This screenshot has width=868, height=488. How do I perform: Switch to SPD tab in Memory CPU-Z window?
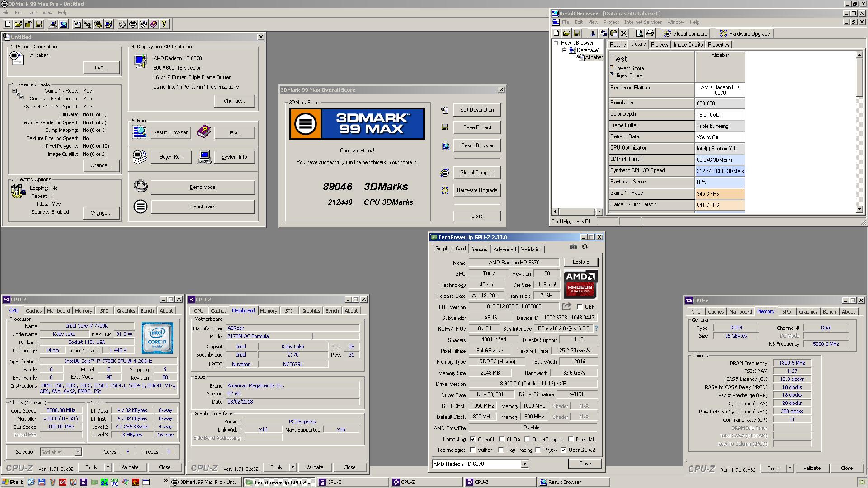787,312
